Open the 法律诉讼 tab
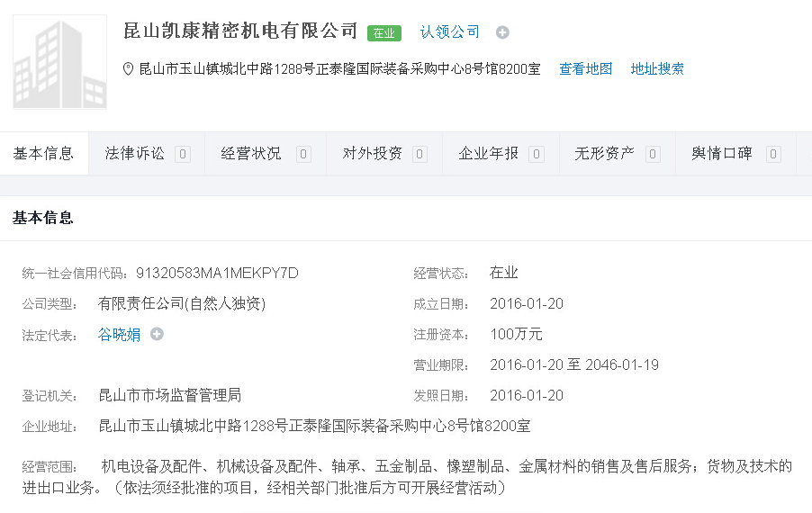This screenshot has height=513, width=812. coord(135,154)
